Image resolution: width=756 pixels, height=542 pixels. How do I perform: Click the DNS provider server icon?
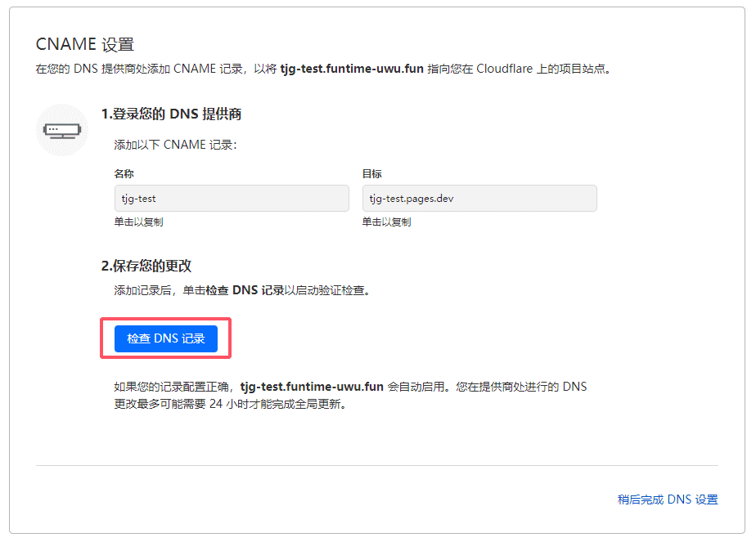pyautogui.click(x=62, y=130)
